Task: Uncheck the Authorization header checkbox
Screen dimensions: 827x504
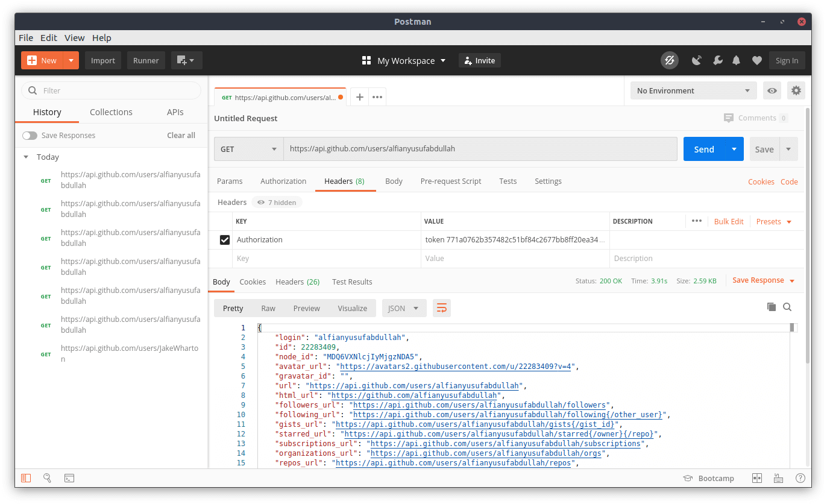Action: [x=225, y=240]
